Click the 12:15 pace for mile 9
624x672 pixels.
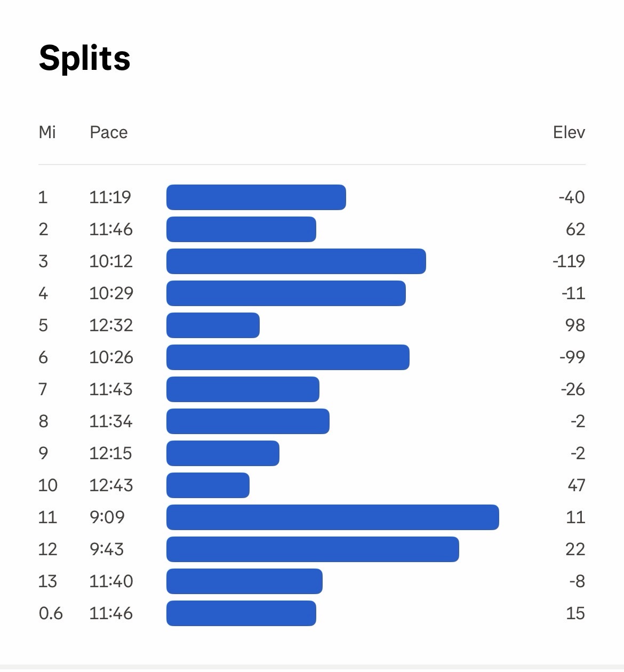pyautogui.click(x=111, y=453)
